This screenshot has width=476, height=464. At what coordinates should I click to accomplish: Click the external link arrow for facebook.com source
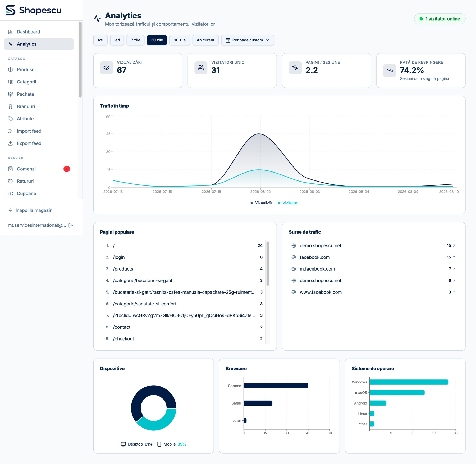tap(454, 257)
